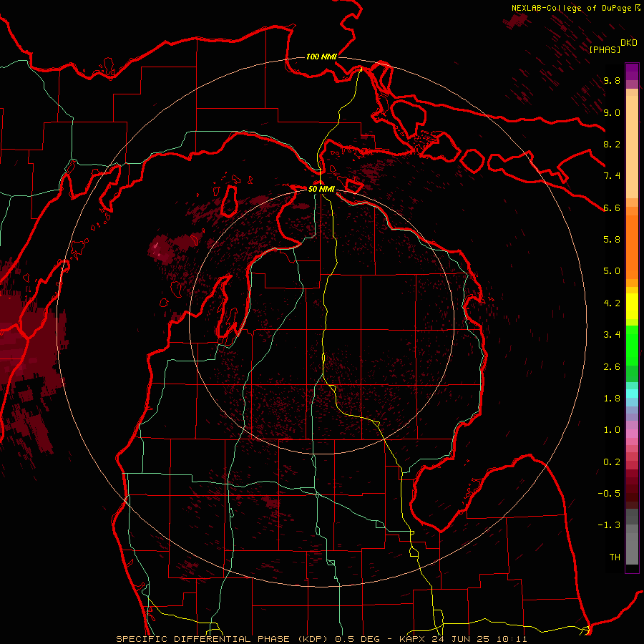Click the 5.0 color scale value

pos(612,271)
